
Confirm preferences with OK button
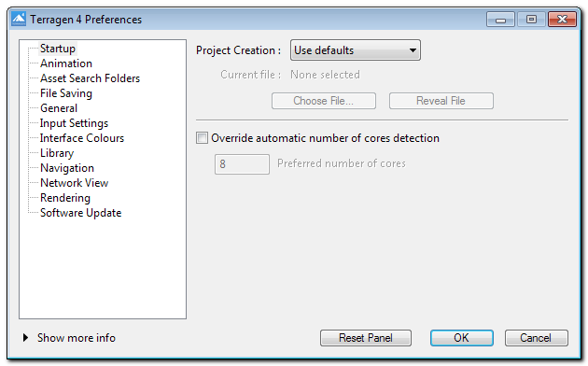tap(462, 338)
